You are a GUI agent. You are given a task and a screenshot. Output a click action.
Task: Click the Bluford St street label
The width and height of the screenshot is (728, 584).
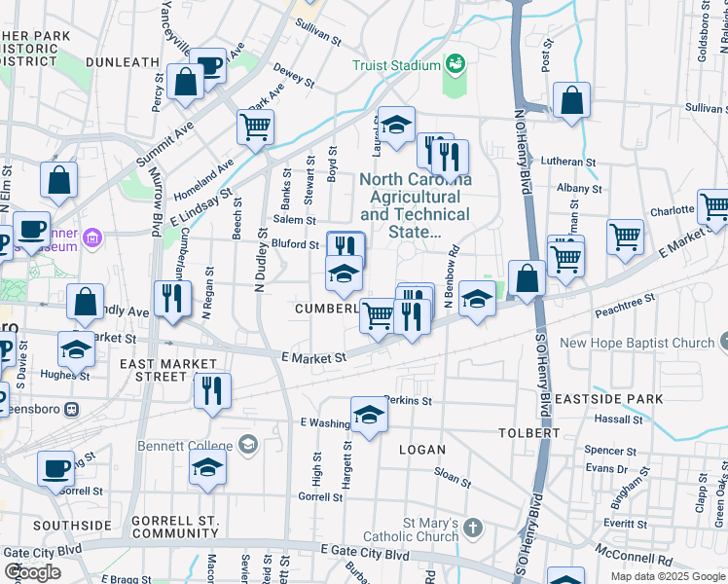(x=295, y=244)
